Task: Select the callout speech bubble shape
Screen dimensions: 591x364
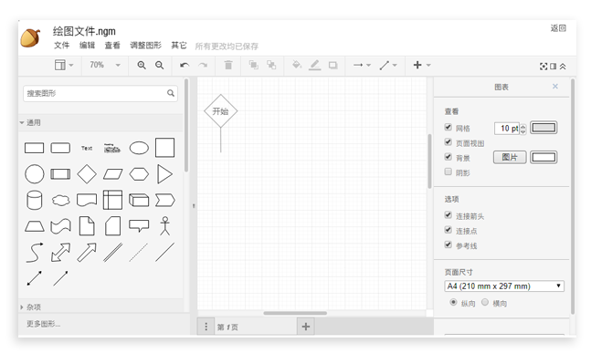Action: [x=139, y=226]
